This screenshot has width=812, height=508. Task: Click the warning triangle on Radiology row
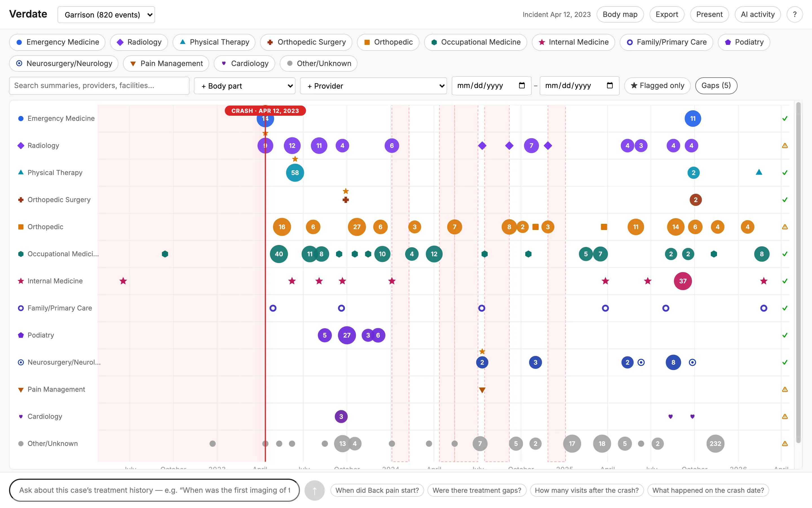point(784,146)
